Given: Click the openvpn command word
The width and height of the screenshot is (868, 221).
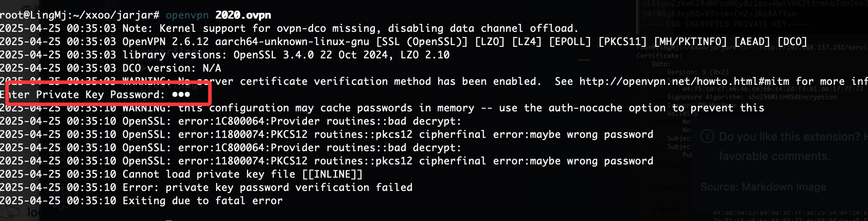Looking at the screenshot, I should [x=187, y=15].
